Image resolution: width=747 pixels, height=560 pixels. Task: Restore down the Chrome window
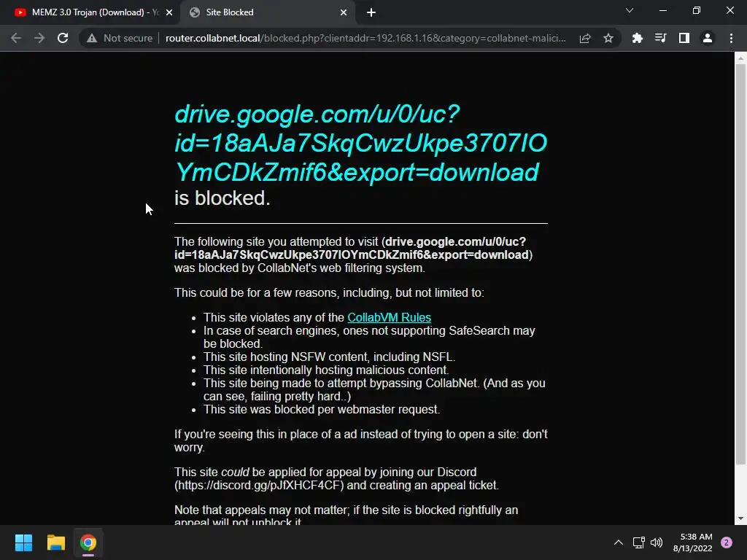697,10
